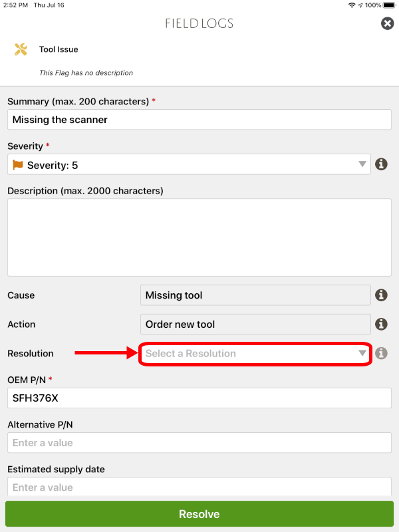This screenshot has width=399, height=532.
Task: Close the Field Logs flag form
Action: (x=388, y=23)
